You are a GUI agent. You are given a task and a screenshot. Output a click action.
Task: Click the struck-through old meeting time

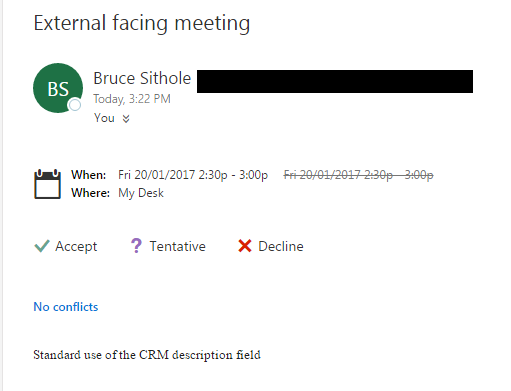coord(358,175)
